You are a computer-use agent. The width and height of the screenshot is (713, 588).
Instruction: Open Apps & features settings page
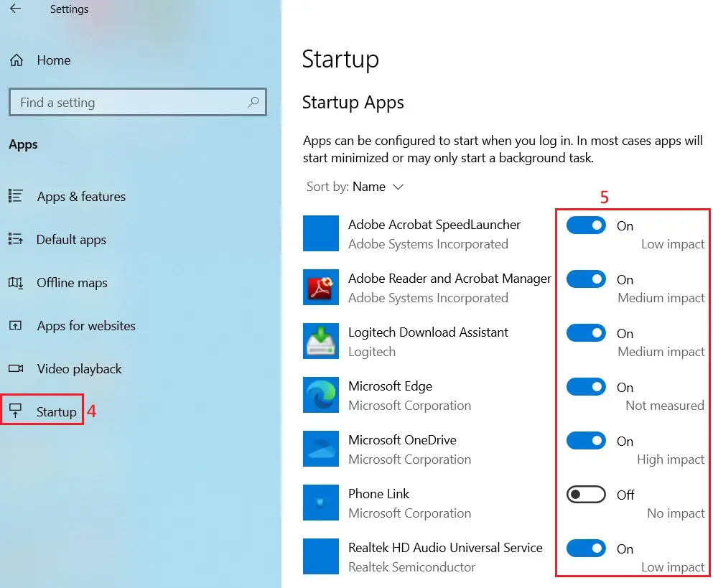80,197
